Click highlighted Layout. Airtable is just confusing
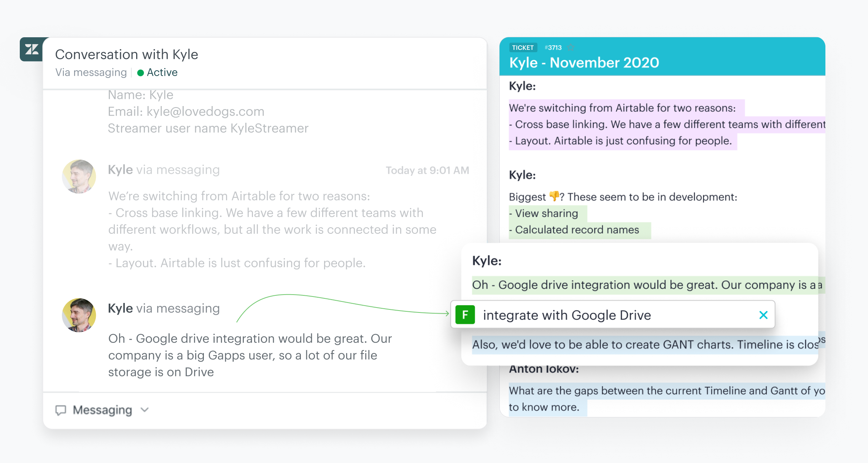 click(x=623, y=141)
